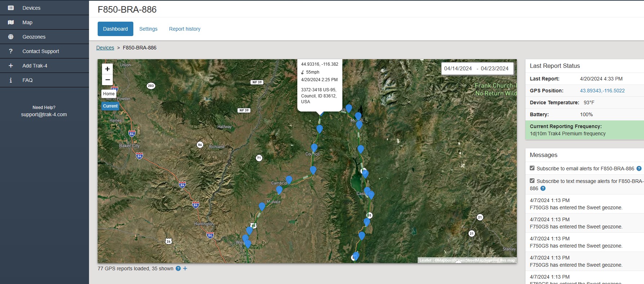644x284 pixels.
Task: Click help icon beside text message alerts
Action: point(543,188)
